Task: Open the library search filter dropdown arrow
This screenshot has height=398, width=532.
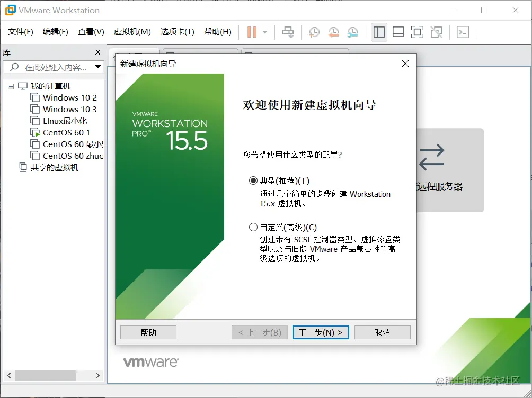Action: click(x=98, y=67)
